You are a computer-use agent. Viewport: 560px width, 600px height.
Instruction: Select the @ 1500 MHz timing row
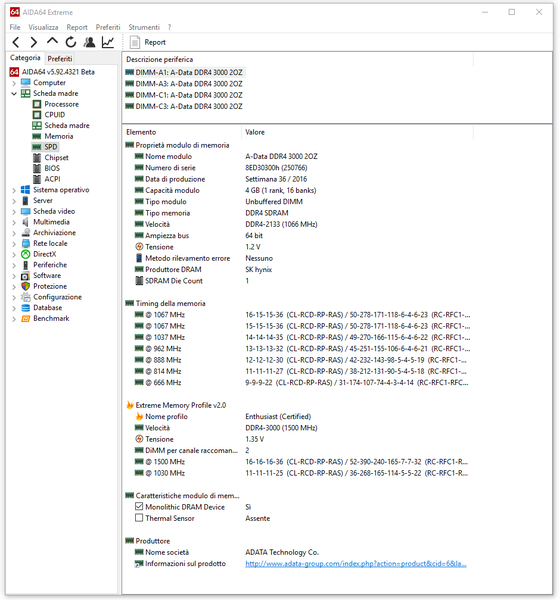(x=299, y=462)
